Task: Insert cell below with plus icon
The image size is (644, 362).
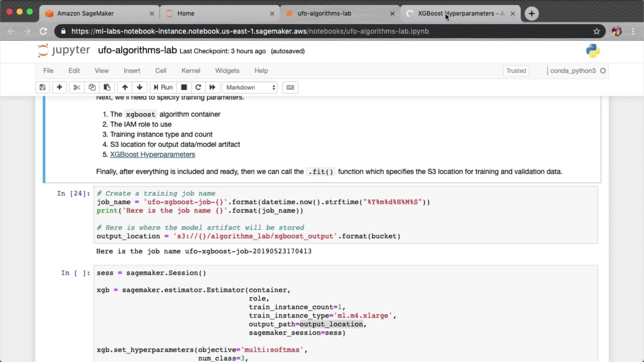Action: [x=59, y=87]
